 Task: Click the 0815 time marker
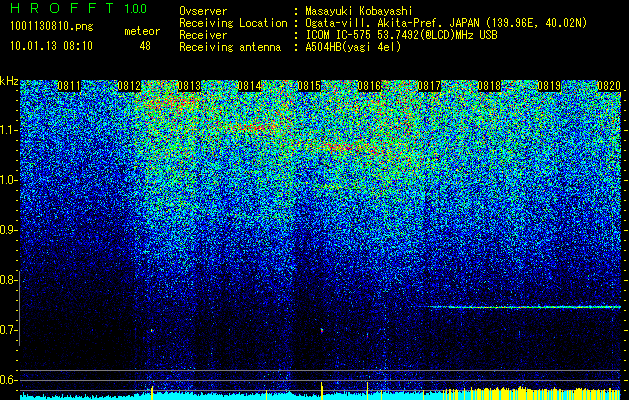tap(309, 86)
